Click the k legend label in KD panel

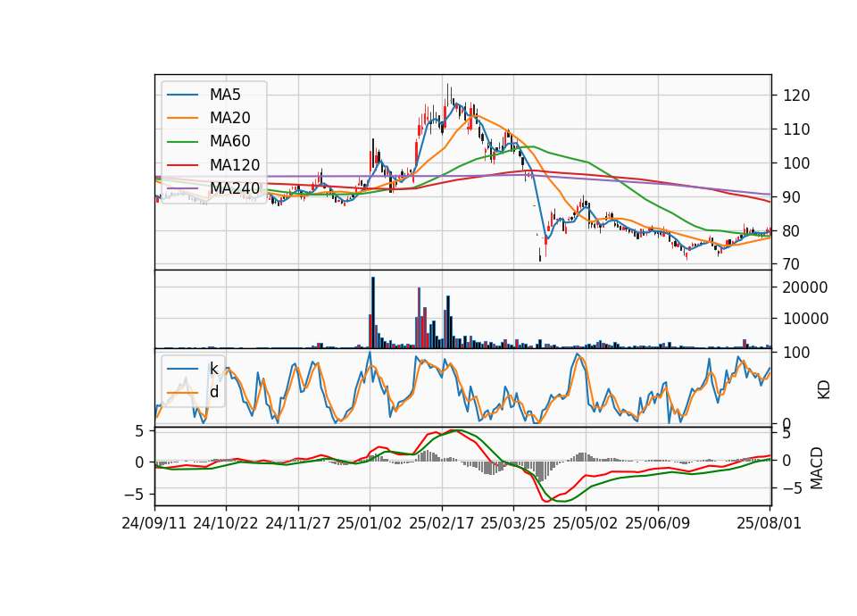[213, 369]
